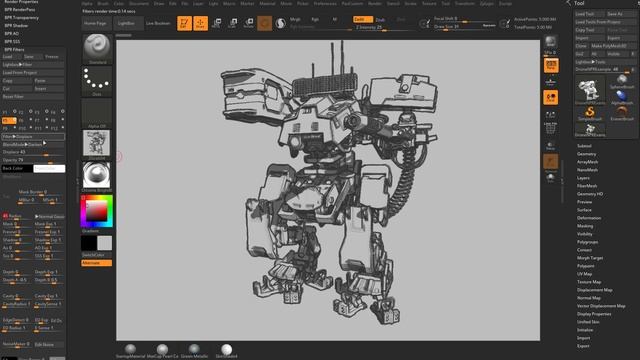640x360 pixels.
Task: Click inside the color picker square
Action: point(97,211)
